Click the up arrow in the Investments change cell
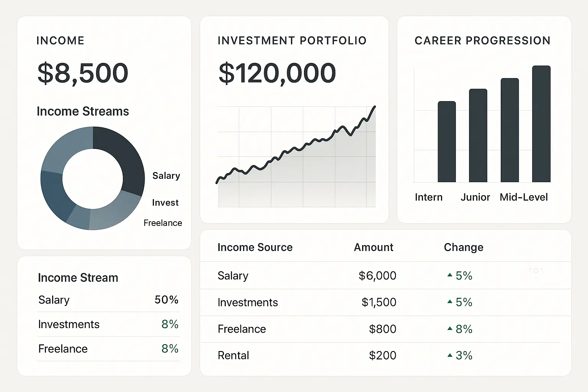The width and height of the screenshot is (588, 392). pyautogui.click(x=450, y=302)
